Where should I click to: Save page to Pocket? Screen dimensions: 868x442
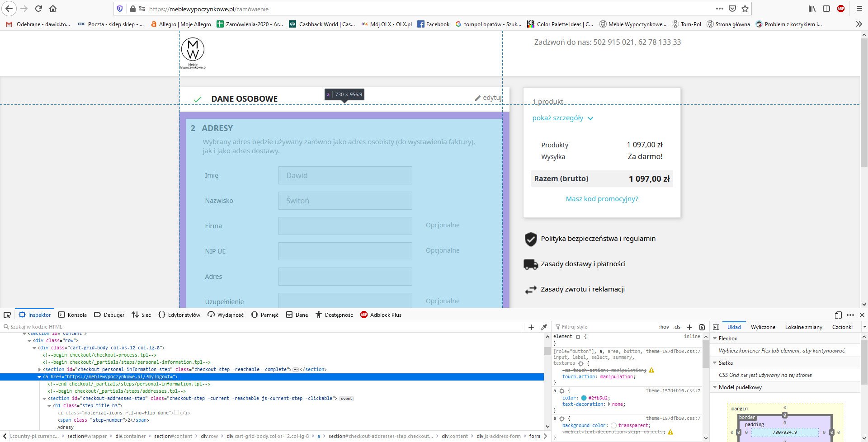[x=732, y=9]
